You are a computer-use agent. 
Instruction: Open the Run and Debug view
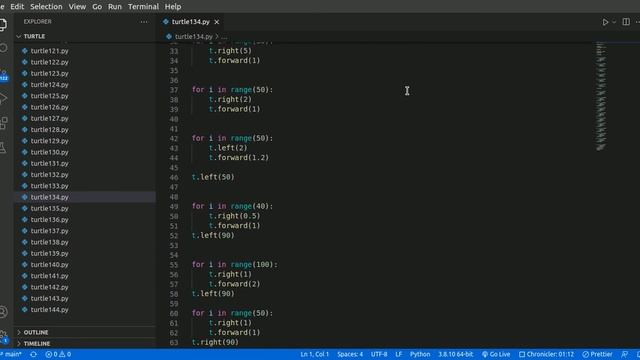point(3,98)
